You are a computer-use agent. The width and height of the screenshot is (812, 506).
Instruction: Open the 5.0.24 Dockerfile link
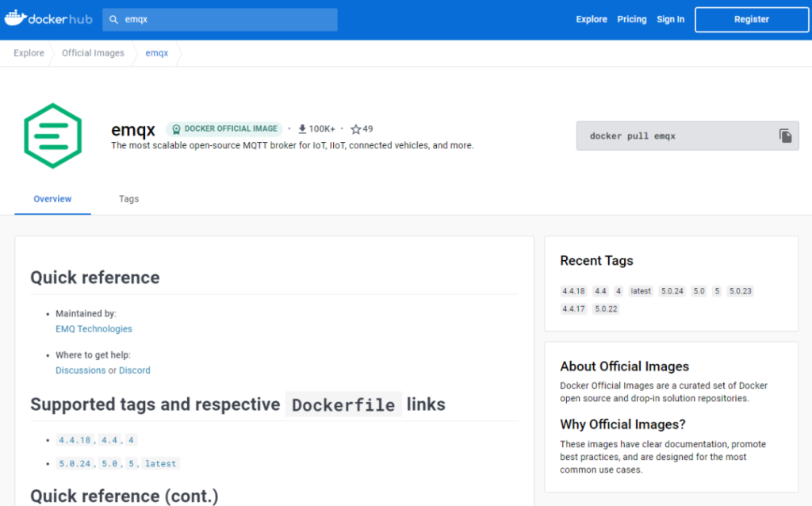[x=75, y=463]
